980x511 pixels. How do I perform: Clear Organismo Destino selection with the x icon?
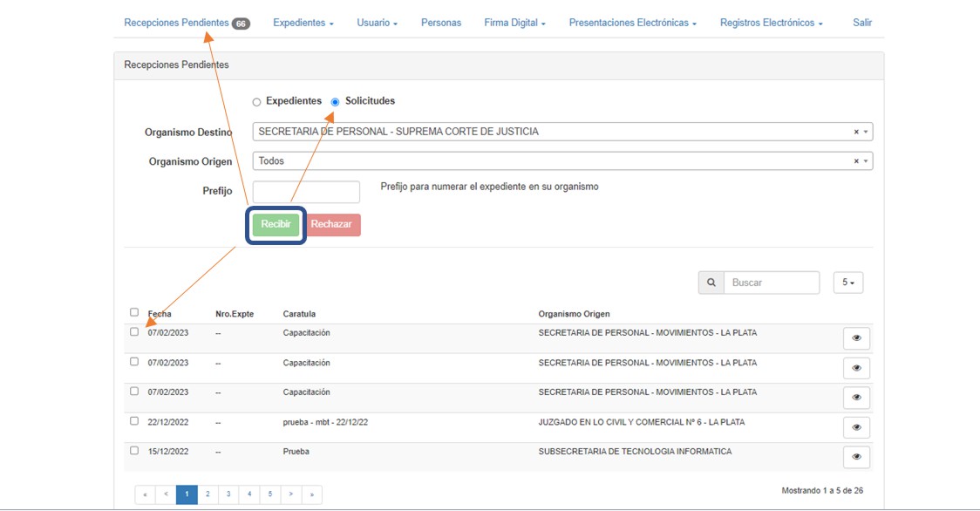coord(856,132)
